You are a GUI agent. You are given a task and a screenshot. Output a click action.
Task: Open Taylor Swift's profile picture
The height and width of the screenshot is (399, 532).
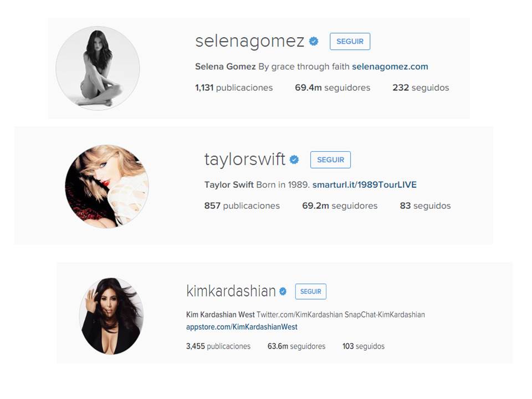[x=107, y=186]
